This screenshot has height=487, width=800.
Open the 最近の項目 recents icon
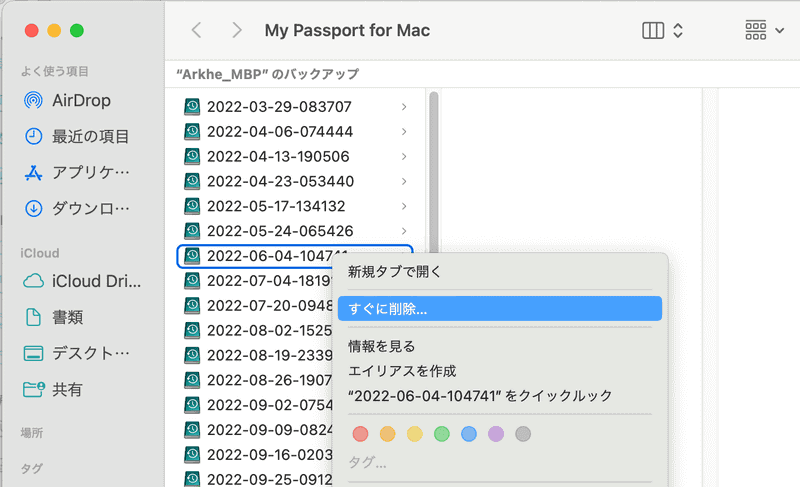click(34, 137)
